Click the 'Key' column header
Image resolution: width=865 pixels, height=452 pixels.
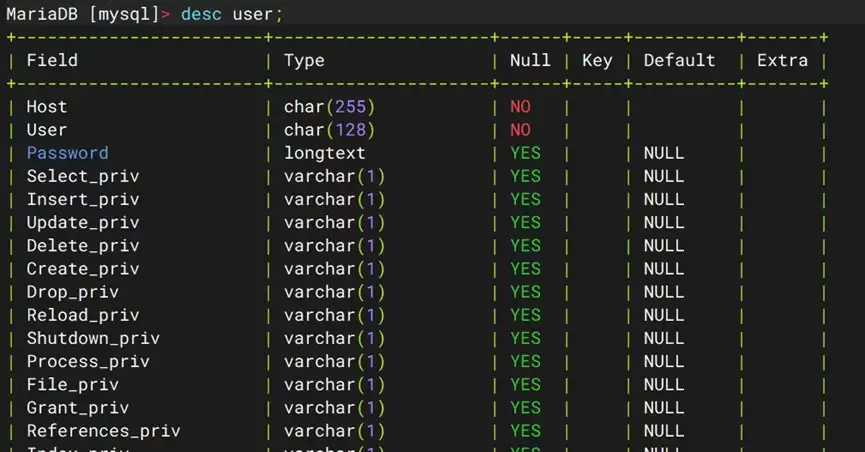click(597, 60)
